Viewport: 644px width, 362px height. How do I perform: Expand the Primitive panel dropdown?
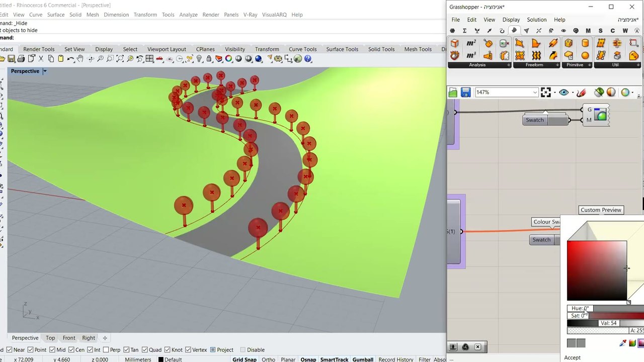590,65
